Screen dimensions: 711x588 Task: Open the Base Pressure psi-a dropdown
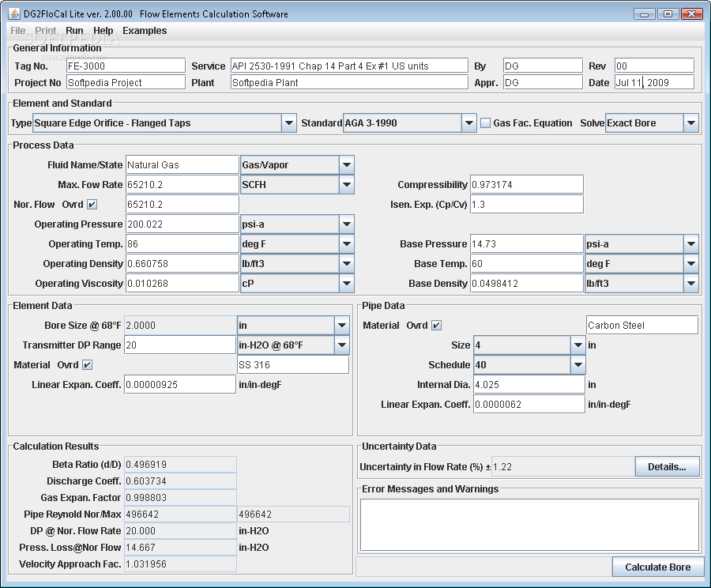tap(690, 244)
